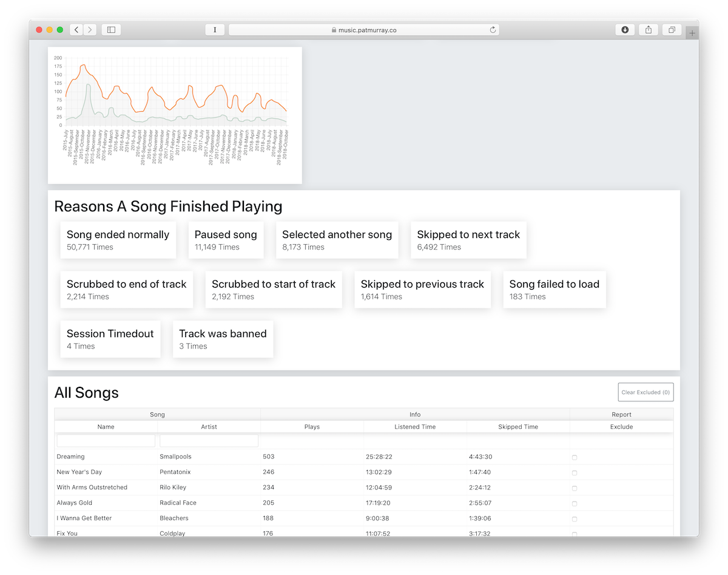The image size is (728, 575).
Task: Sort songs using the Artist column header
Action: (209, 426)
